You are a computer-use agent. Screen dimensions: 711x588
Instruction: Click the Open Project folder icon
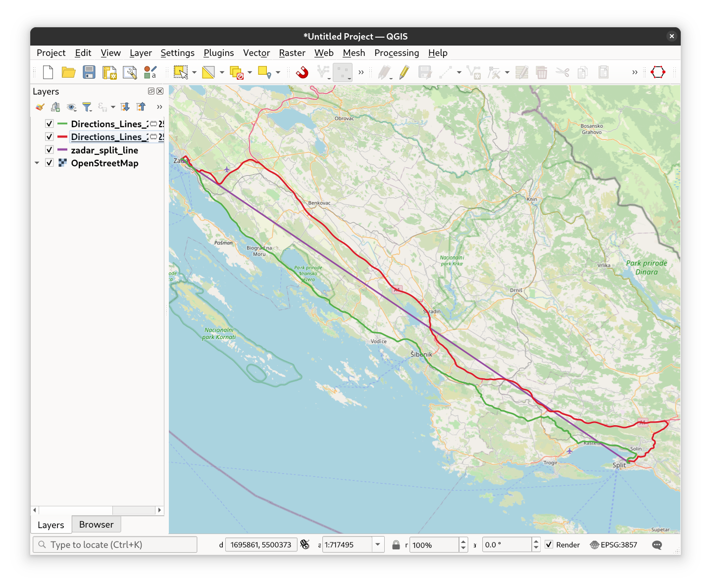[x=68, y=72]
